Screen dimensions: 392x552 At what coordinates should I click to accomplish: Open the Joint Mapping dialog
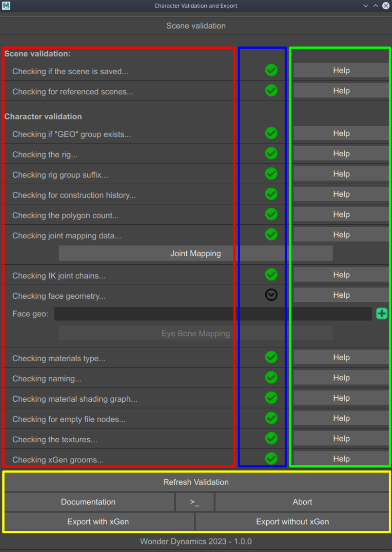[x=195, y=253]
